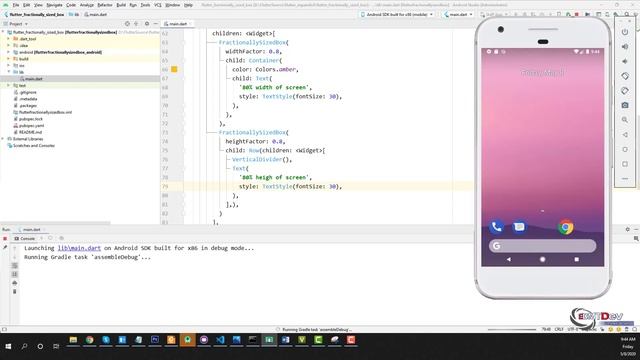The image size is (640, 360).
Task: Open the Windows Start menu
Action: coord(8,346)
